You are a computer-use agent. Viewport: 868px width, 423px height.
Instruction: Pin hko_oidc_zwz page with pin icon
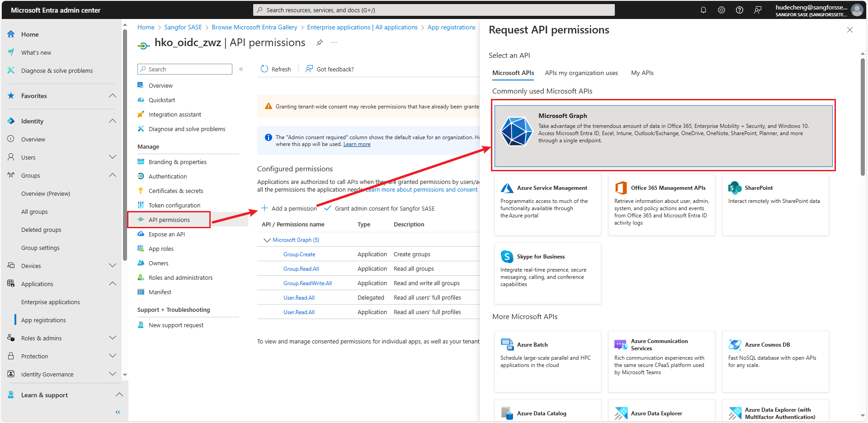coord(320,42)
